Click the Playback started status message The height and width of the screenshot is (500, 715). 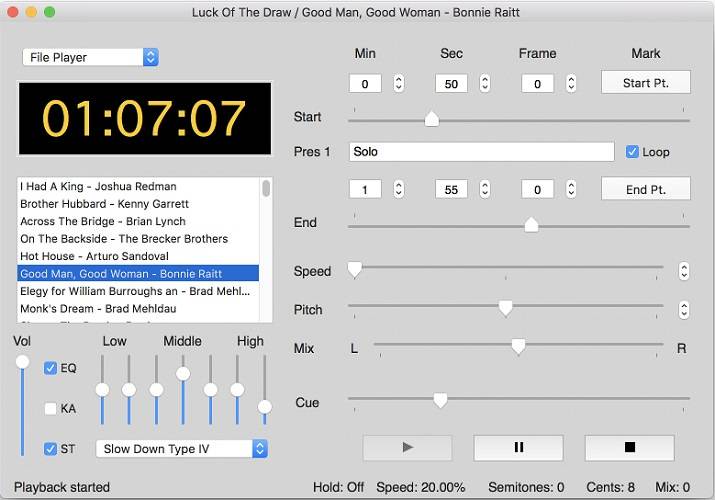tap(62, 487)
